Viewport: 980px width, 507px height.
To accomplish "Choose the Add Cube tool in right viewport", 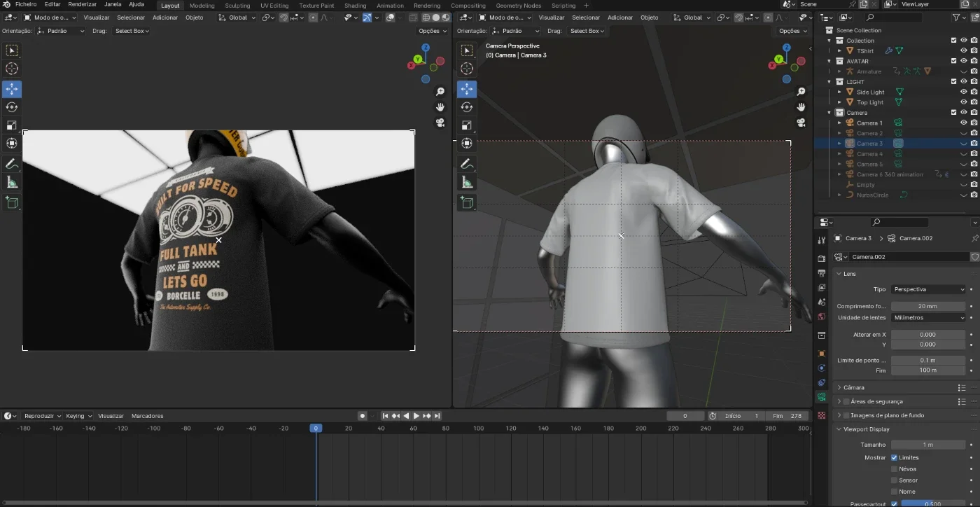I will pos(467,203).
